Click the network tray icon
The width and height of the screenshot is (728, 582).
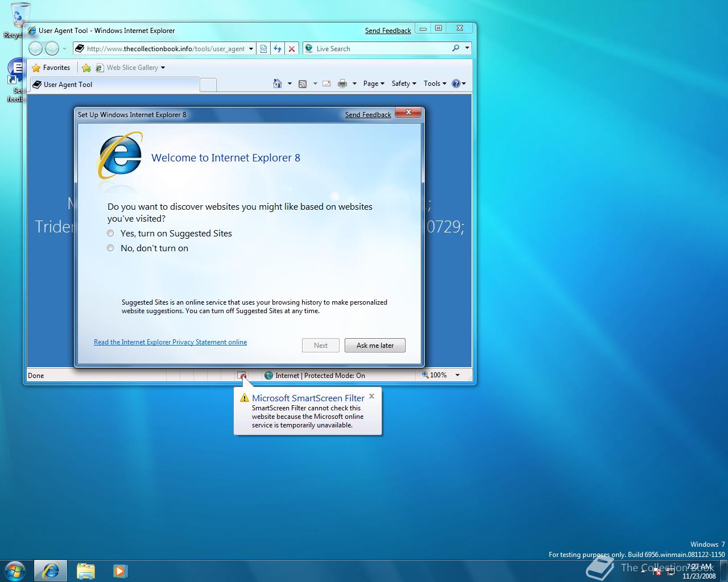[x=671, y=572]
